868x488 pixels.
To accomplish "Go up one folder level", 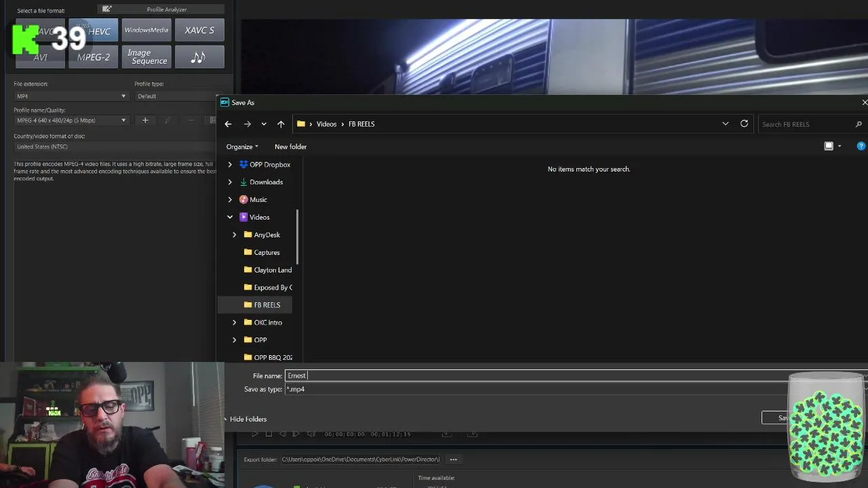I will tap(281, 124).
